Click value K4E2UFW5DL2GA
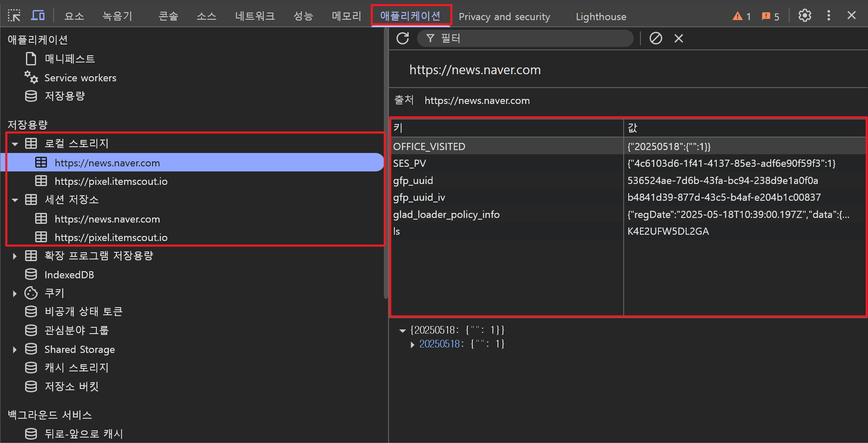This screenshot has width=868, height=443. [x=668, y=231]
